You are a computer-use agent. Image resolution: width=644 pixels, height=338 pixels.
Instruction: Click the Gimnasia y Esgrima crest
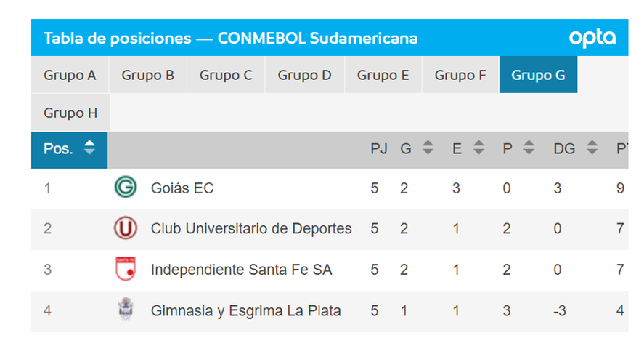[x=125, y=310]
